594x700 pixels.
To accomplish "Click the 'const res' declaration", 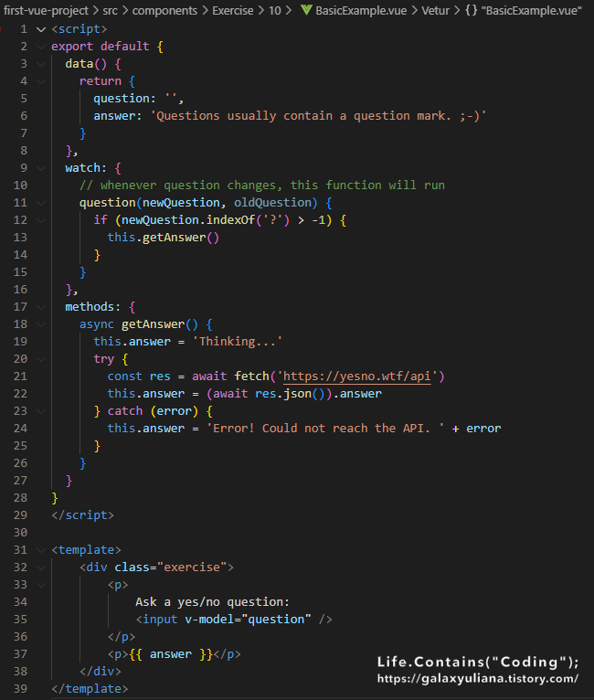I will click(139, 377).
